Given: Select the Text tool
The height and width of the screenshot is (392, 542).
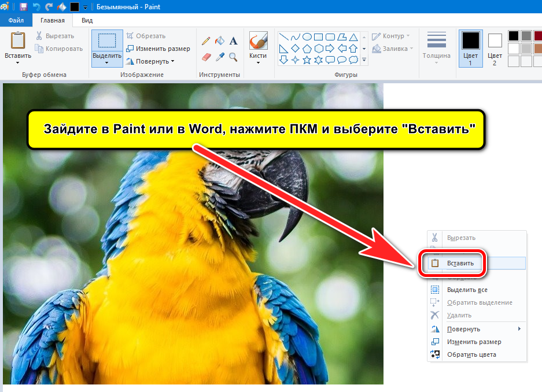Looking at the screenshot, I should (x=234, y=41).
